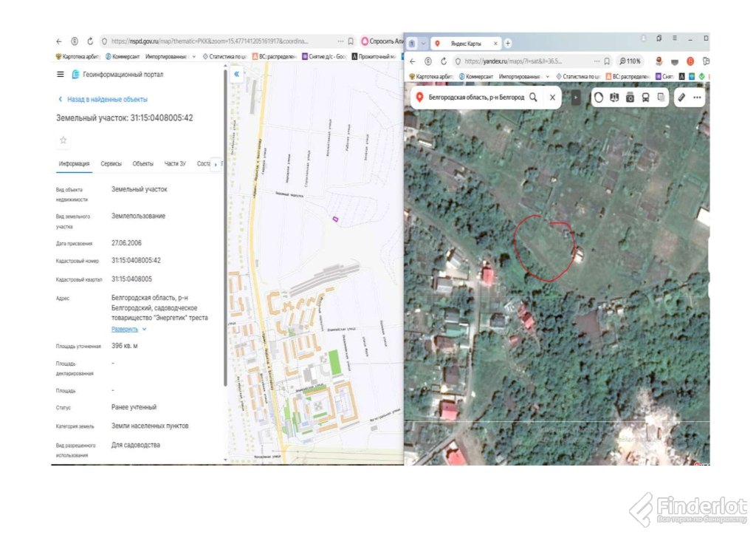Open the public transport layer in Yandex Maps

tap(645, 98)
